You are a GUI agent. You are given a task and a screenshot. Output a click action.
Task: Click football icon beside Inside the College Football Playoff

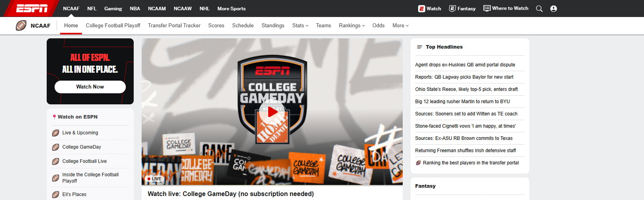click(56, 178)
